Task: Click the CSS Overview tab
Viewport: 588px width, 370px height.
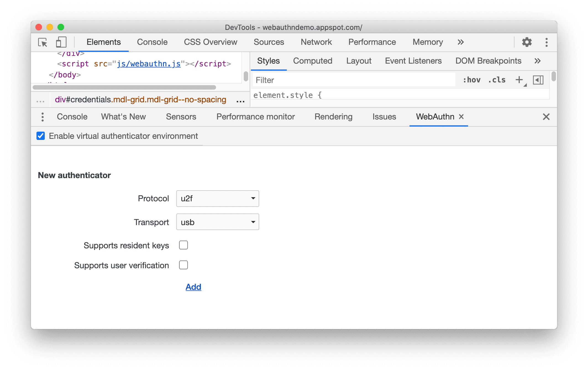Action: click(x=210, y=42)
